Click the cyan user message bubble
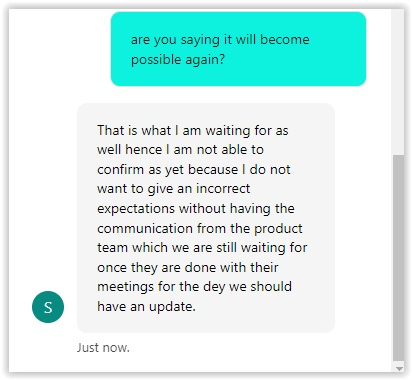This screenshot has height=380, width=412. click(238, 49)
